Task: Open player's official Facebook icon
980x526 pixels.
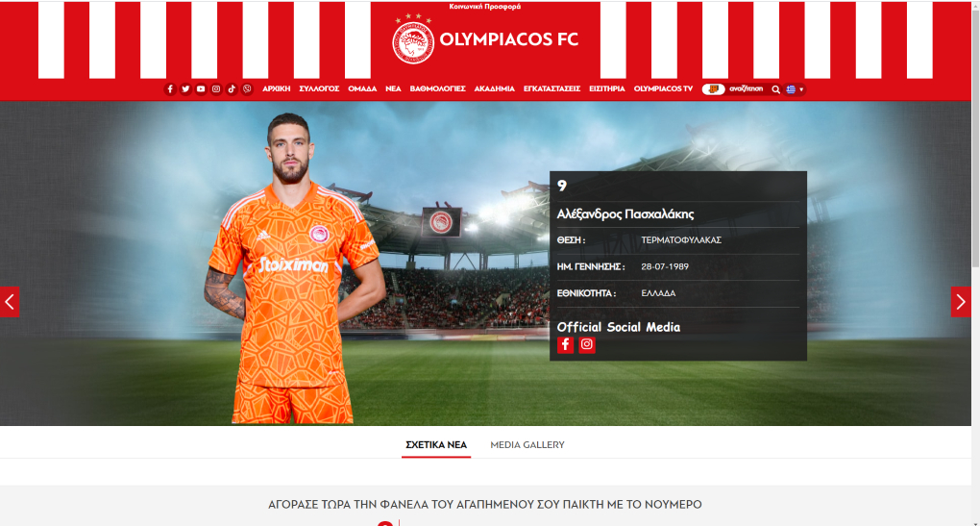Action: [565, 344]
